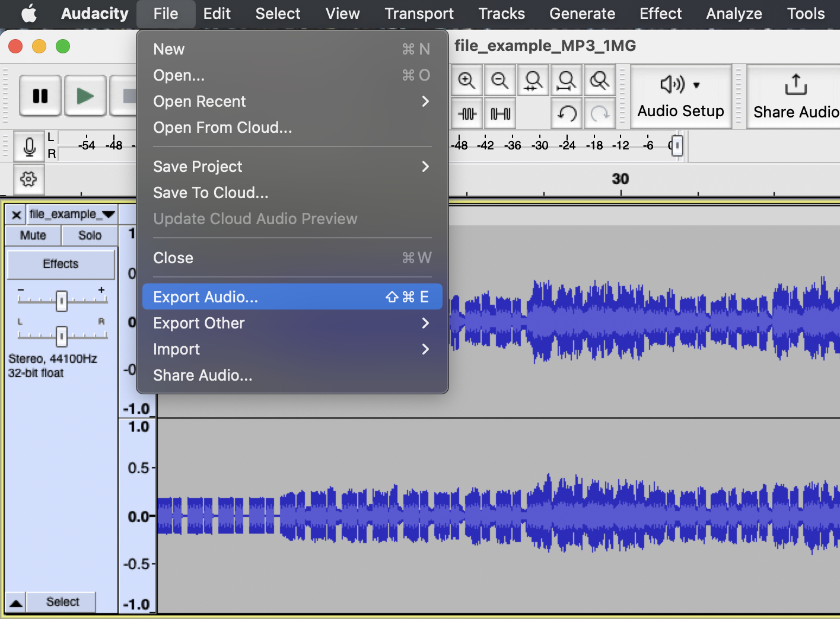Screen dimensions: 840x619
Task: Open the Audio Setup speaker dropdown
Action: tap(680, 96)
